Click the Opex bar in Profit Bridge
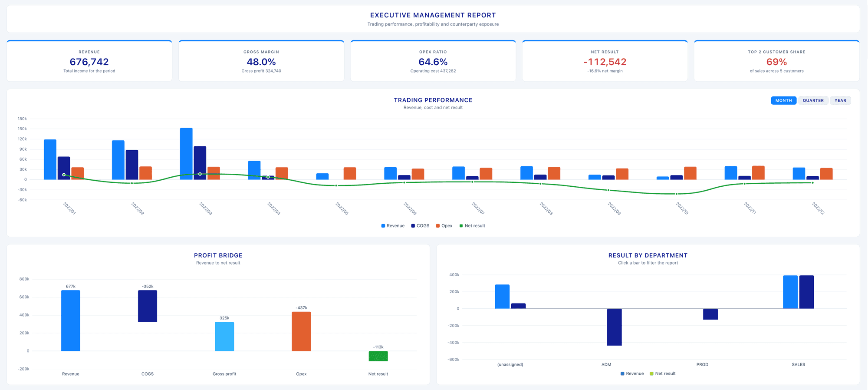Viewport: 868px width, 390px height. 301,331
